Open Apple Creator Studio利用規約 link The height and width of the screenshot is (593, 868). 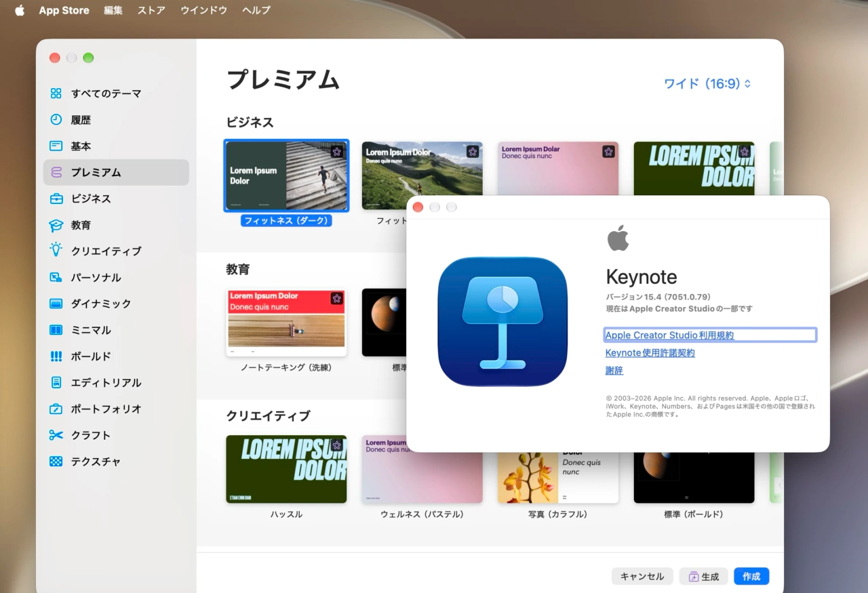669,335
